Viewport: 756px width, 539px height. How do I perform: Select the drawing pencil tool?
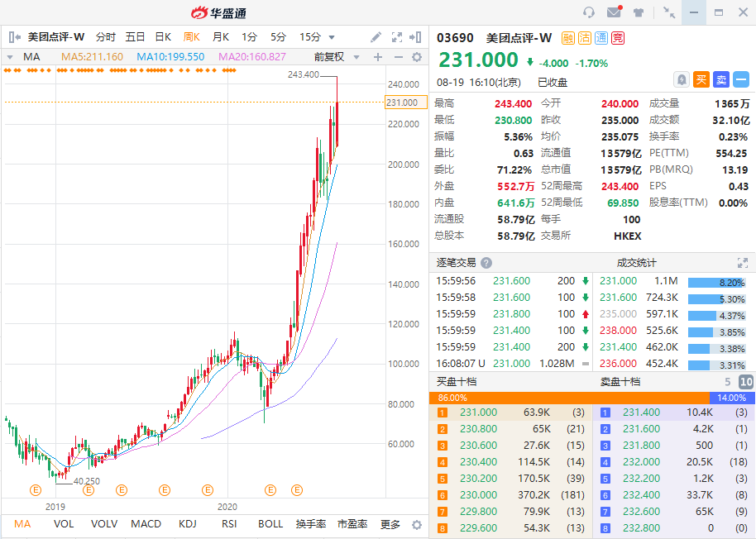376,37
